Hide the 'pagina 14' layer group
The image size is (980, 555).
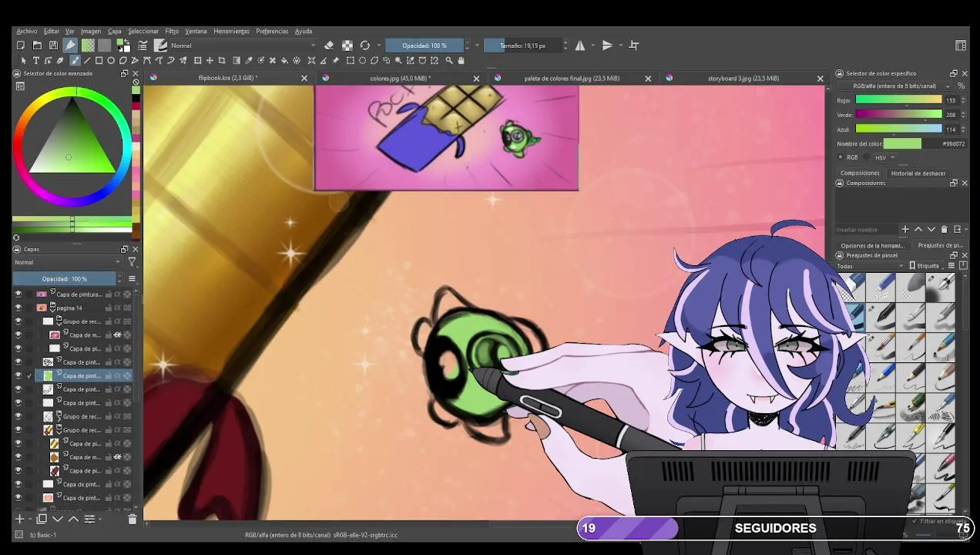tap(18, 308)
